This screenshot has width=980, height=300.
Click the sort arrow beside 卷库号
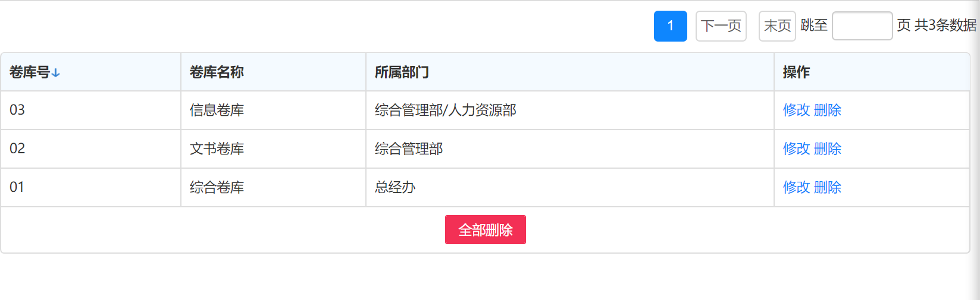[55, 72]
